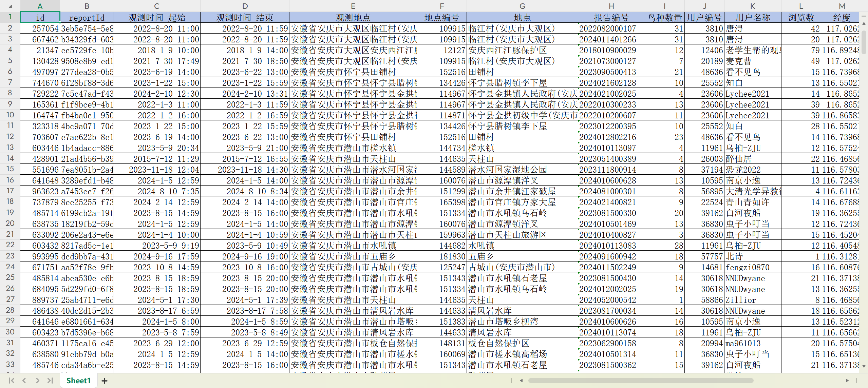Switch to the Sheet1 tab
The image size is (868, 388).
point(79,381)
